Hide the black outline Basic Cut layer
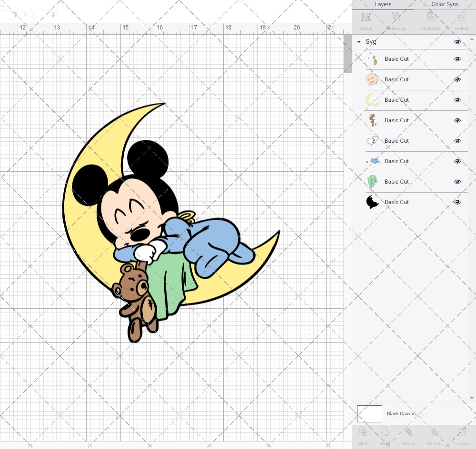 pyautogui.click(x=457, y=202)
